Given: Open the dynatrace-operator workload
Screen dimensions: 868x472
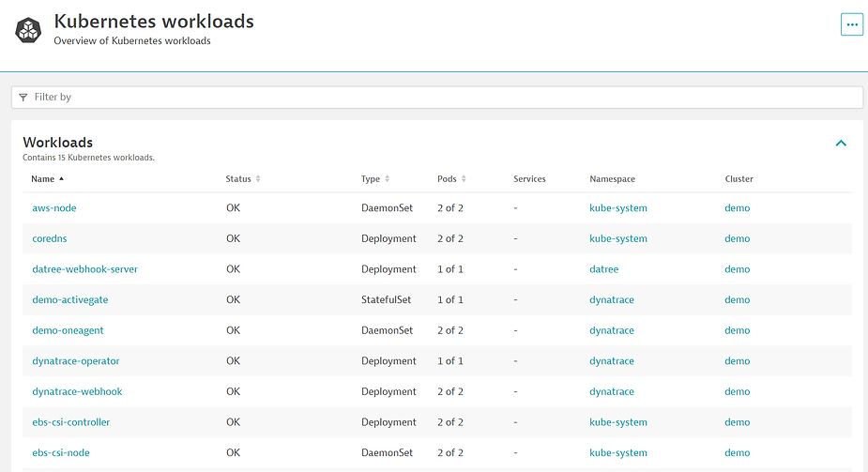Looking at the screenshot, I should 76,360.
